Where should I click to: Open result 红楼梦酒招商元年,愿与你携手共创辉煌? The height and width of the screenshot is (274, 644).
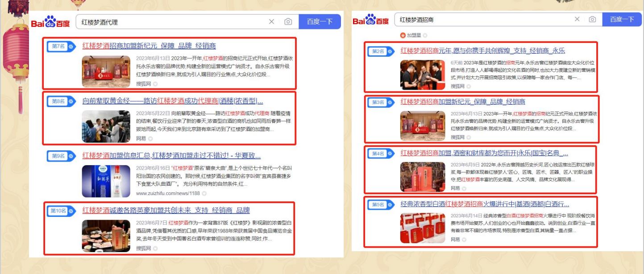coord(483,51)
